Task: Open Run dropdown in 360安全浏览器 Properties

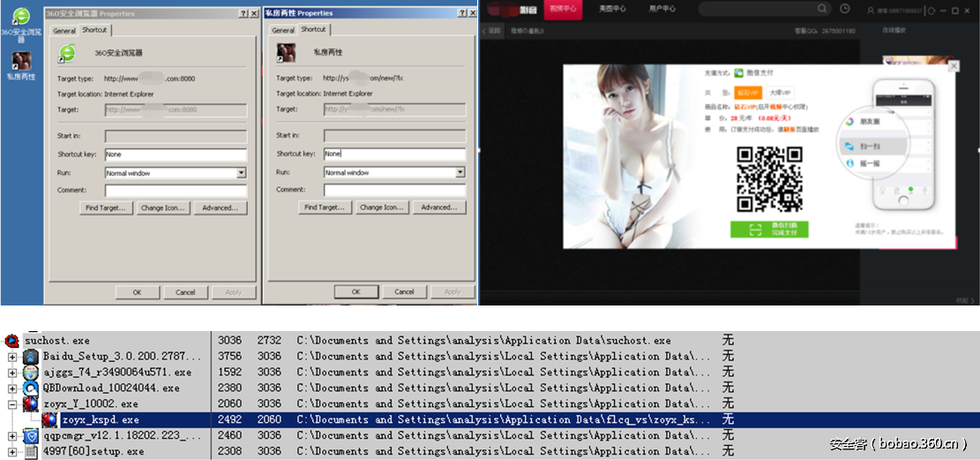Action: [241, 173]
